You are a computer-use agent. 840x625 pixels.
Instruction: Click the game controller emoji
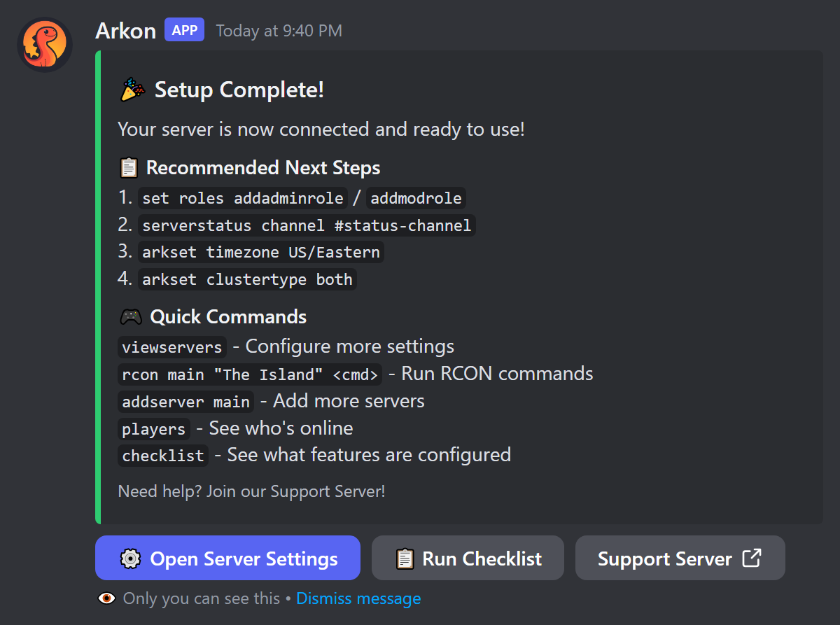(131, 317)
